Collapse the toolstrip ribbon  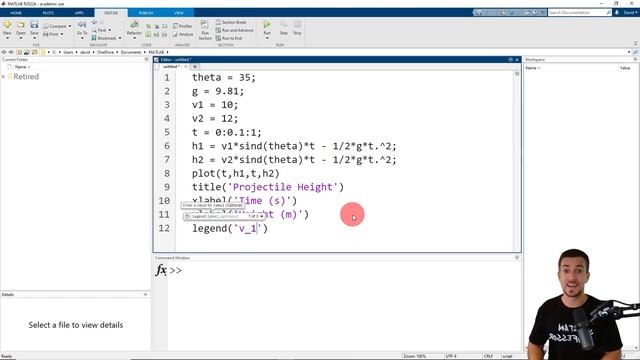click(636, 43)
